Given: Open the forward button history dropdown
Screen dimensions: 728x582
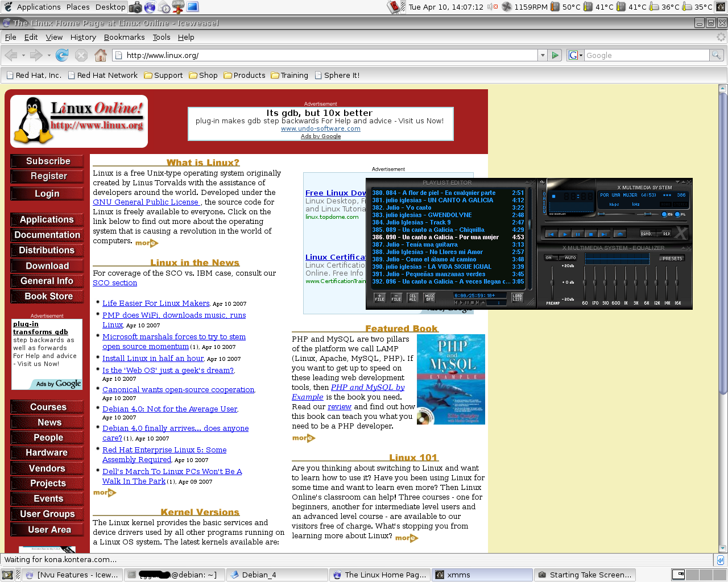Looking at the screenshot, I should [x=49, y=55].
